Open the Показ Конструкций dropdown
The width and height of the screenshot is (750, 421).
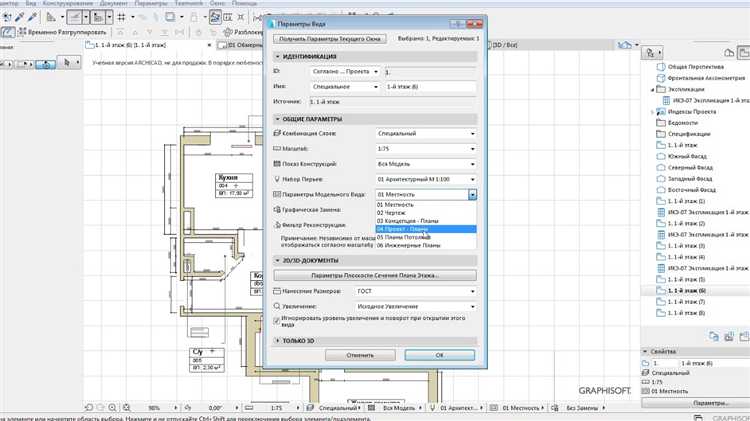426,164
